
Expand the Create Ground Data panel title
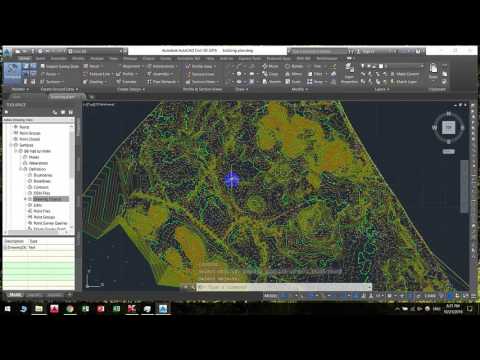click(x=59, y=89)
